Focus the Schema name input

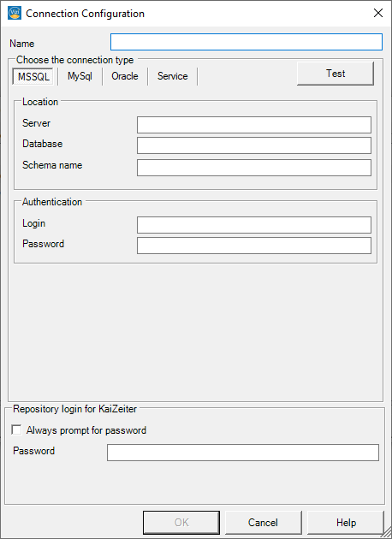pyautogui.click(x=254, y=168)
